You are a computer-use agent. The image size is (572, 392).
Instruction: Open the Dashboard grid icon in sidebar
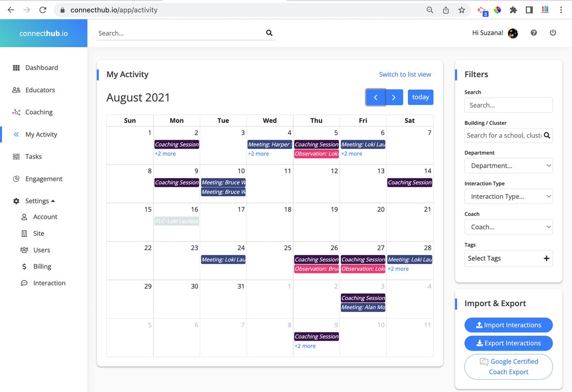[16, 67]
